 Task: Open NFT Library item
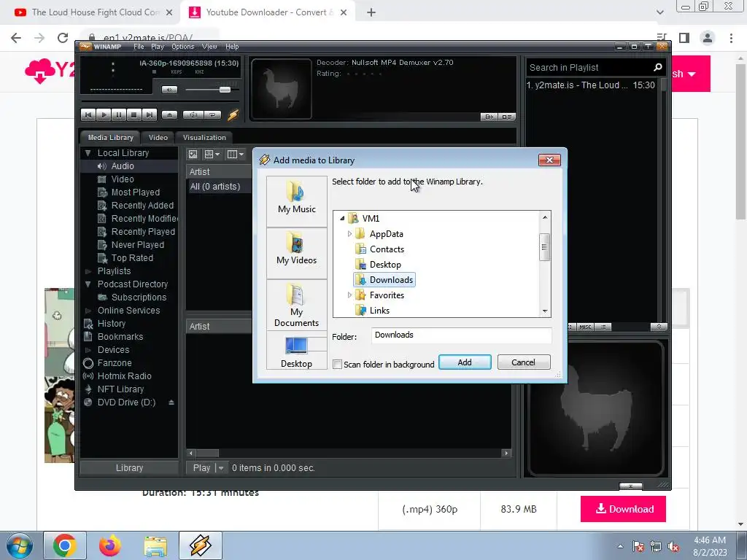click(120, 389)
